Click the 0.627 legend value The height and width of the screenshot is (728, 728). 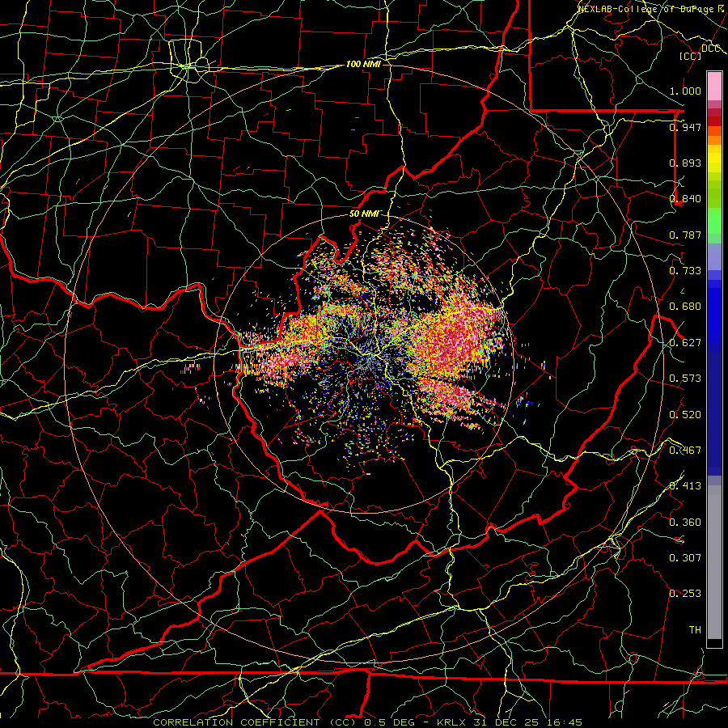(685, 343)
